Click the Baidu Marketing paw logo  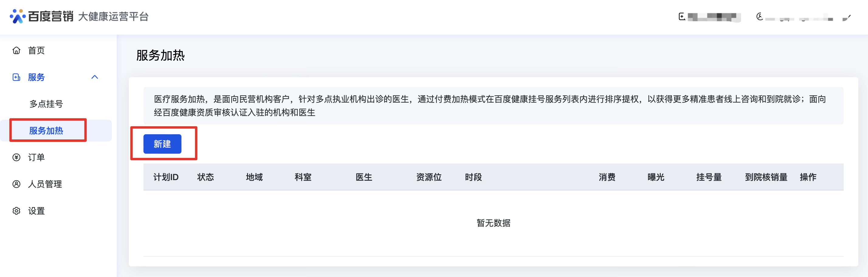click(18, 16)
